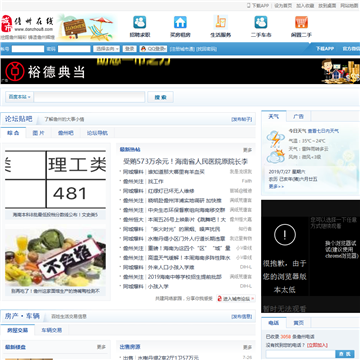The width and height of the screenshot is (360, 360).
Task: Click the partly cloudy weather icon
Action: tap(276, 156)
